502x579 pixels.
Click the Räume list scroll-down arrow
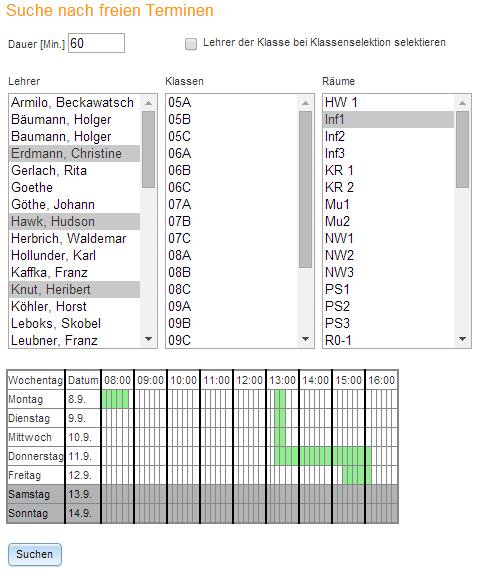(x=462, y=339)
